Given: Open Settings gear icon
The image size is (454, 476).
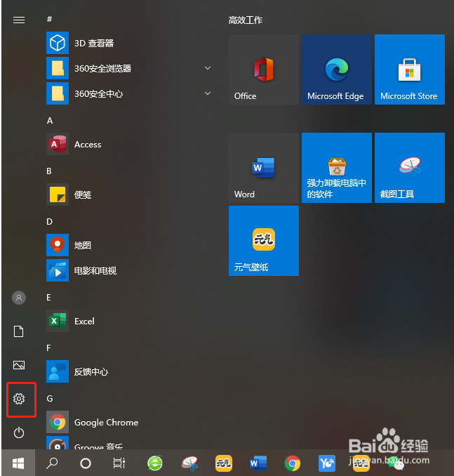Looking at the screenshot, I should coord(19,399).
